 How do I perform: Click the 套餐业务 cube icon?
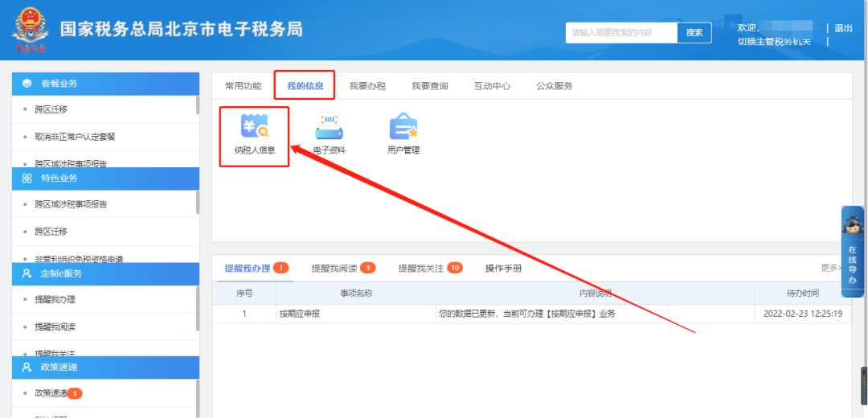point(27,84)
